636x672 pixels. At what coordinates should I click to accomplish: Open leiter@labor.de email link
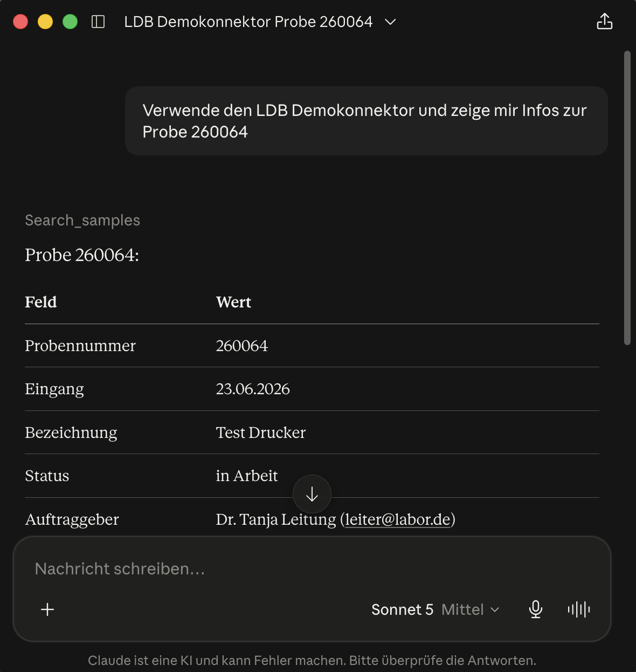(x=398, y=519)
